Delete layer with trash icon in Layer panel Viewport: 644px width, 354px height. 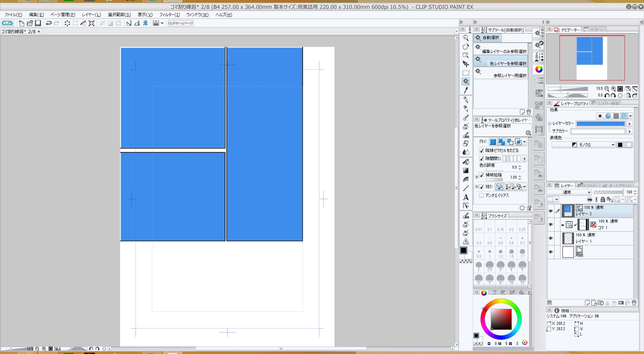coord(634,303)
